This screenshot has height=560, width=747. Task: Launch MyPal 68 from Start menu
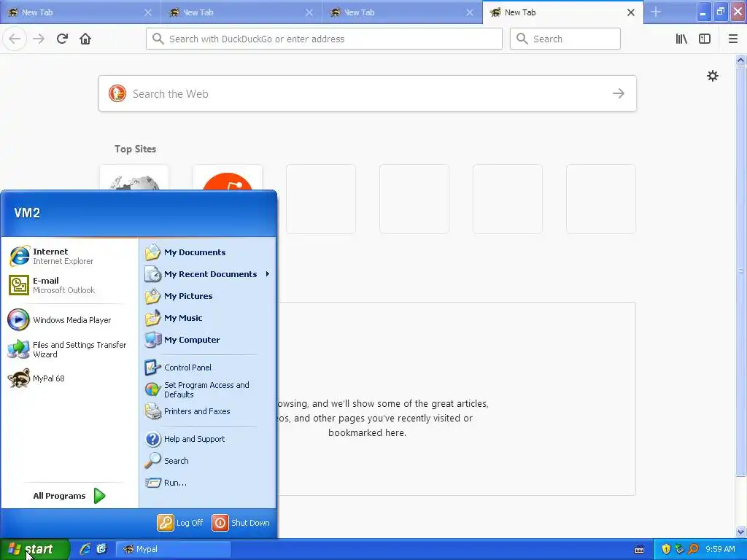click(x=69, y=378)
